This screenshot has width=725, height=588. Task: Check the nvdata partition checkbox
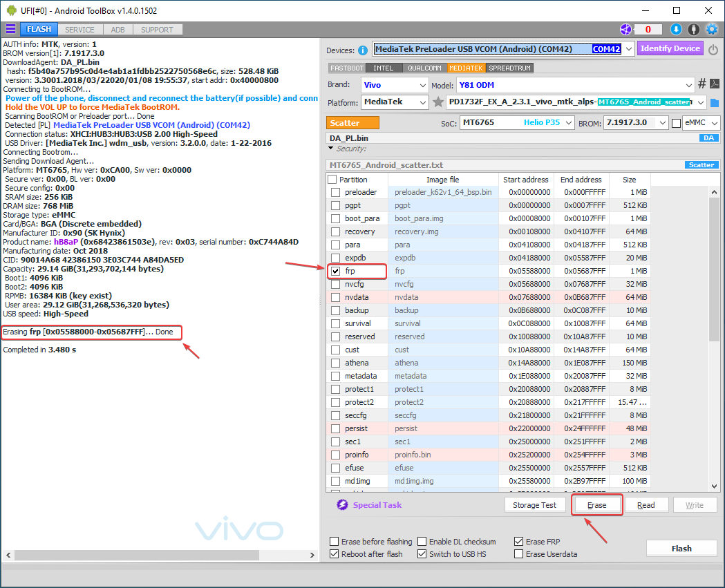[336, 297]
